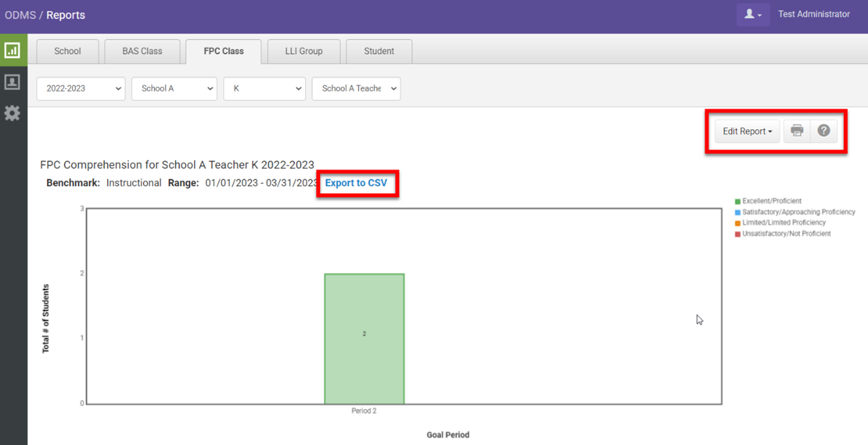Click the user profile sidebar icon
This screenshot has height=445, width=868.
pos(12,82)
